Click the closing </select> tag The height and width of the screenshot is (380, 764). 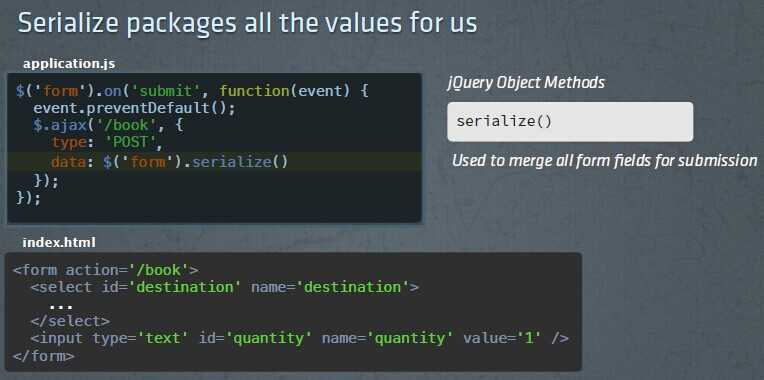[70, 321]
